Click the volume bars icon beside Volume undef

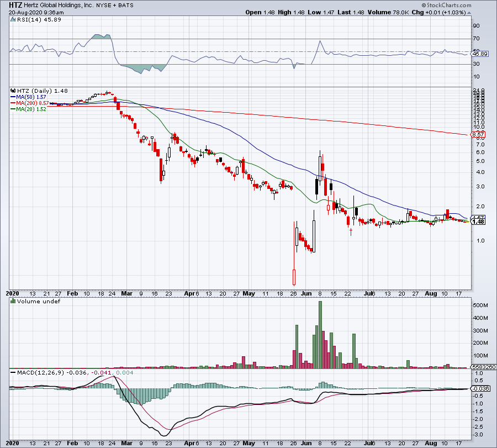coord(13,301)
